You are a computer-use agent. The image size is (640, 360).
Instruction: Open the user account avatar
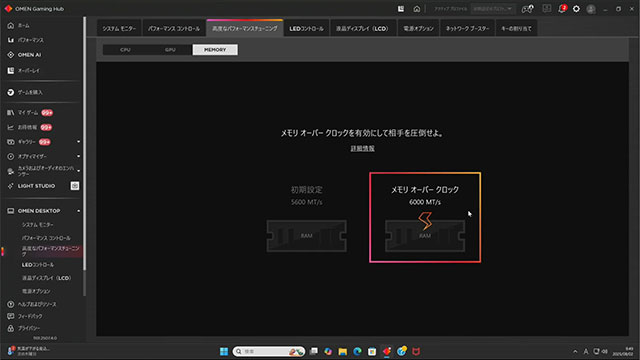(591, 9)
